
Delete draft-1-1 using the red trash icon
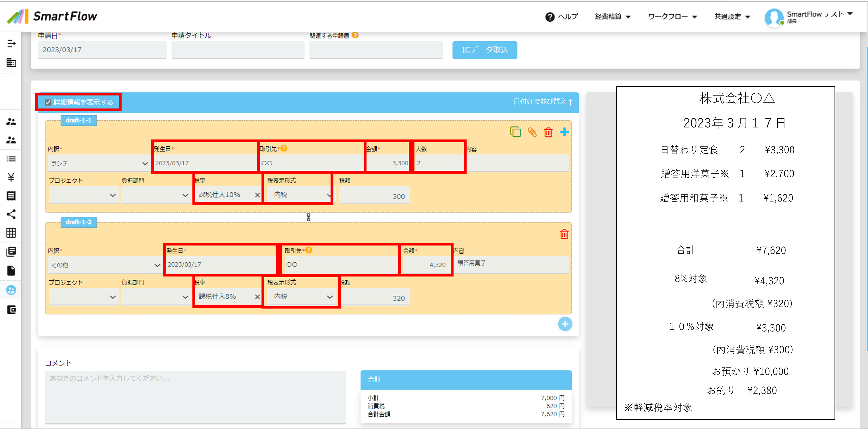(548, 132)
